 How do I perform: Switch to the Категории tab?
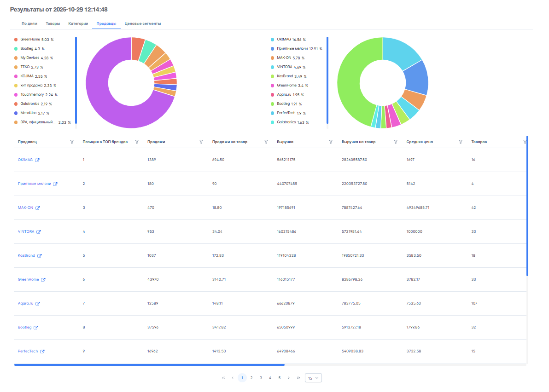pos(78,23)
